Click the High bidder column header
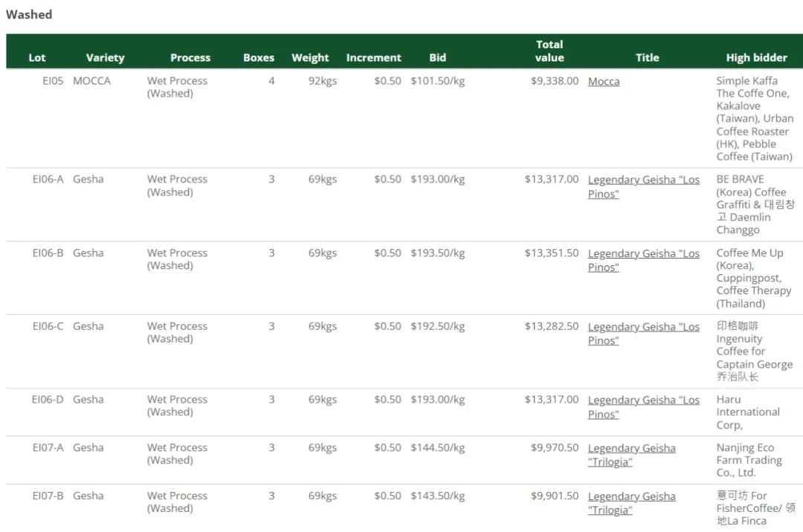 (x=756, y=58)
